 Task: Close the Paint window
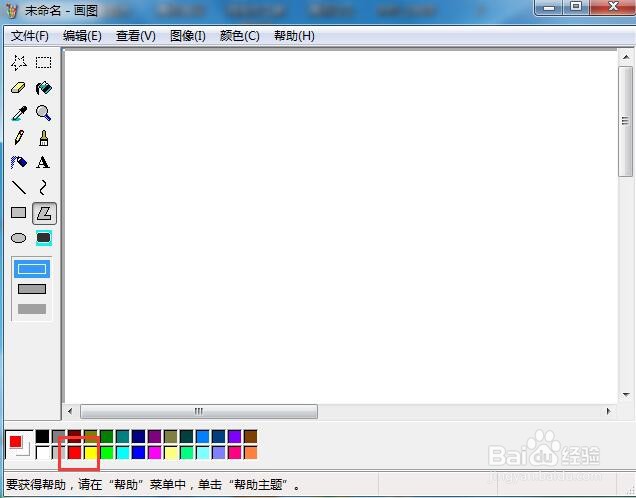[x=613, y=7]
